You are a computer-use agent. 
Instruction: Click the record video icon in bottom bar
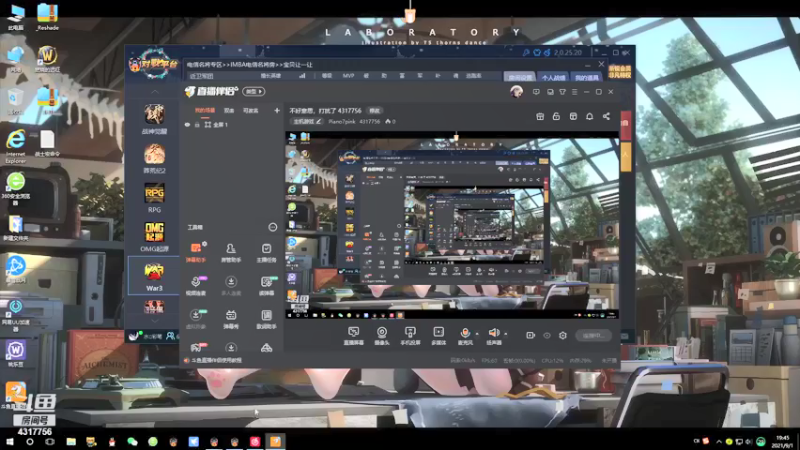tap(531, 335)
